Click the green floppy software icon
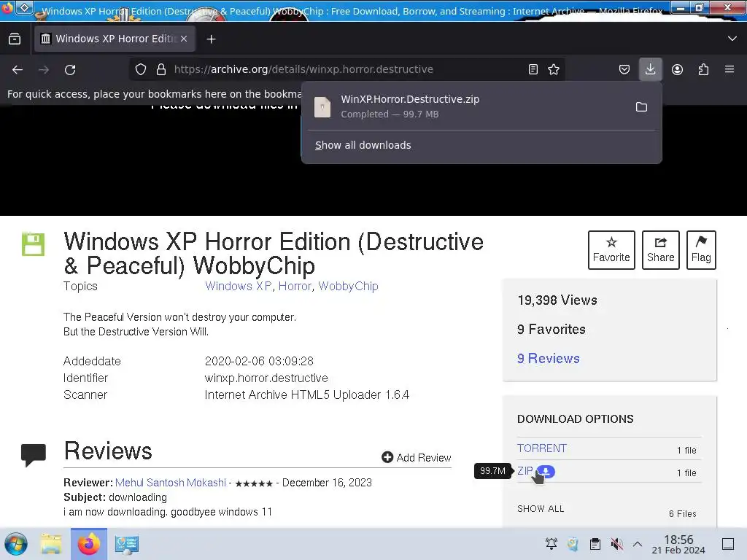 click(x=34, y=244)
